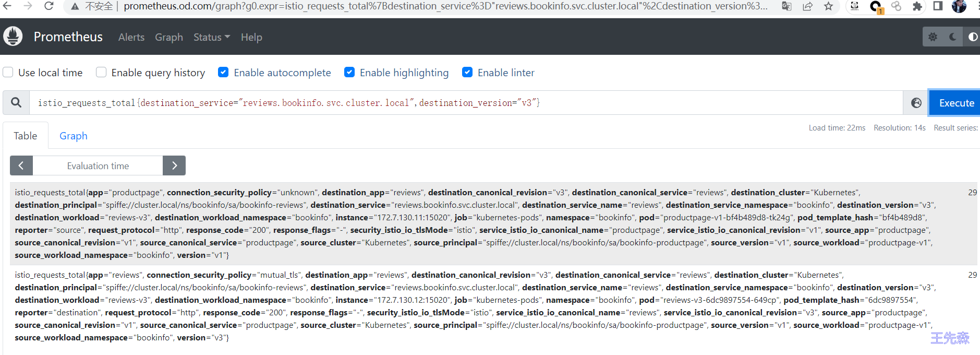The image size is (980, 355).
Task: Open the metrics explorer globe icon
Action: [916, 103]
